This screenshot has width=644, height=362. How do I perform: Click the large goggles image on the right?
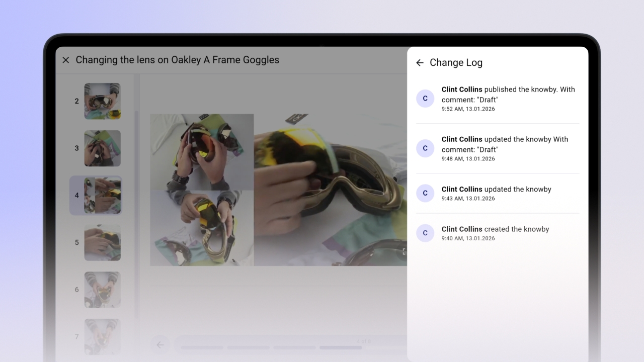[x=330, y=190]
